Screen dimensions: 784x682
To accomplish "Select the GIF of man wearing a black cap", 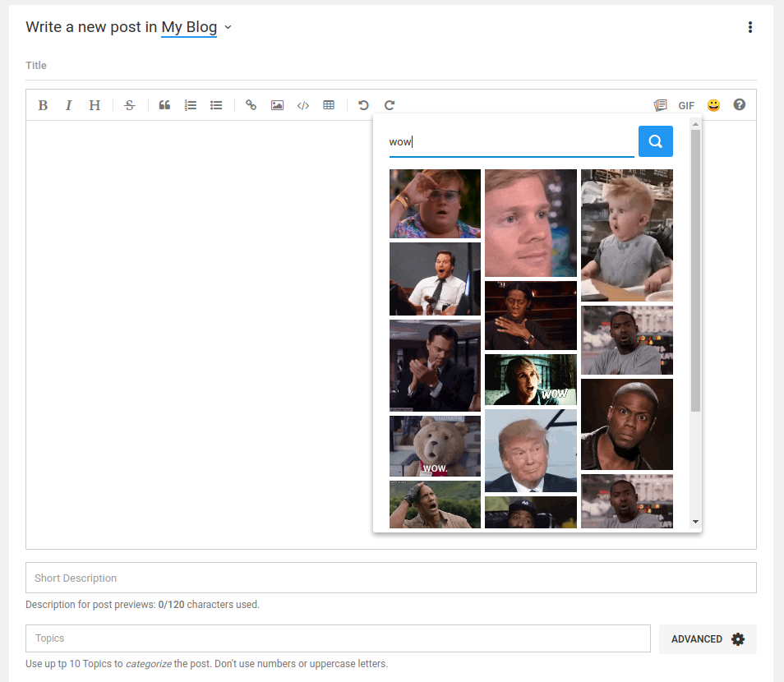I will point(531,513).
